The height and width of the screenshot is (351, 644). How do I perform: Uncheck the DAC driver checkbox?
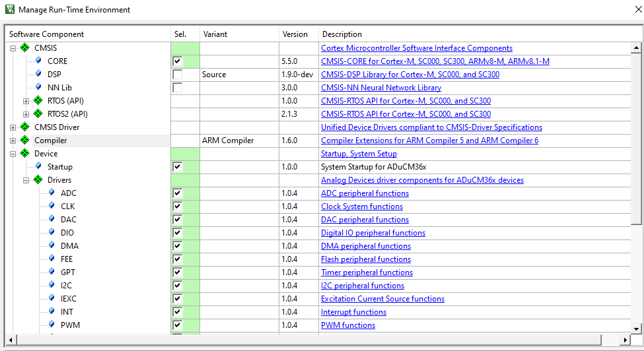click(x=178, y=219)
